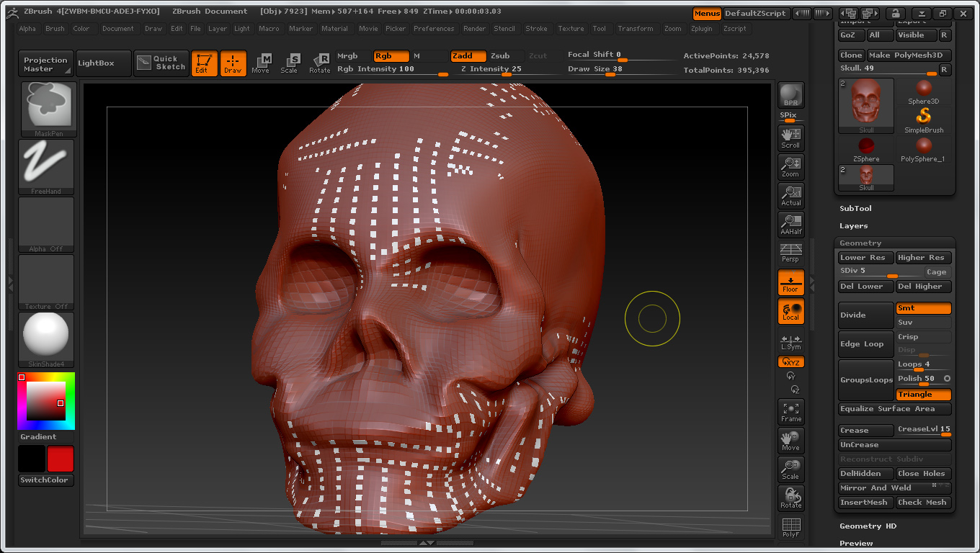The width and height of the screenshot is (980, 553).
Task: Click the LightBox button
Action: (x=104, y=64)
